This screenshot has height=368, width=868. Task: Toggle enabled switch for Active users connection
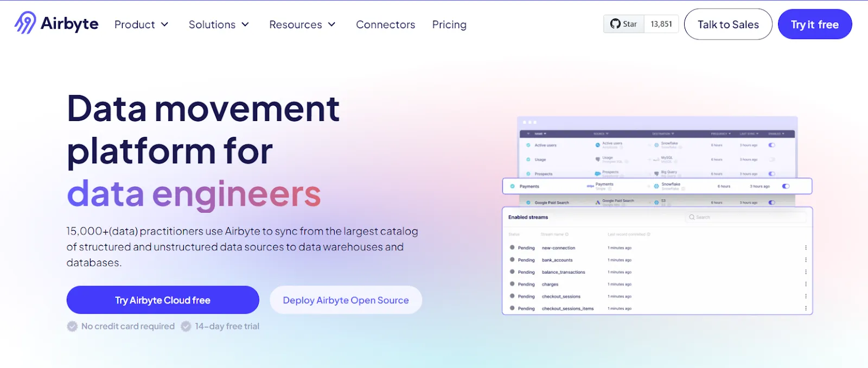click(x=772, y=145)
